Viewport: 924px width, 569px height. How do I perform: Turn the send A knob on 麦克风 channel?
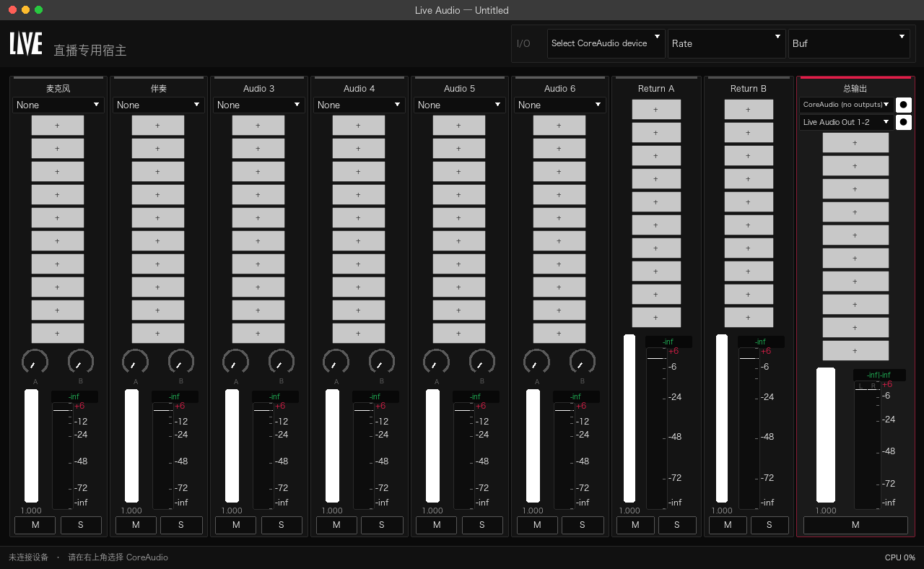pyautogui.click(x=35, y=362)
